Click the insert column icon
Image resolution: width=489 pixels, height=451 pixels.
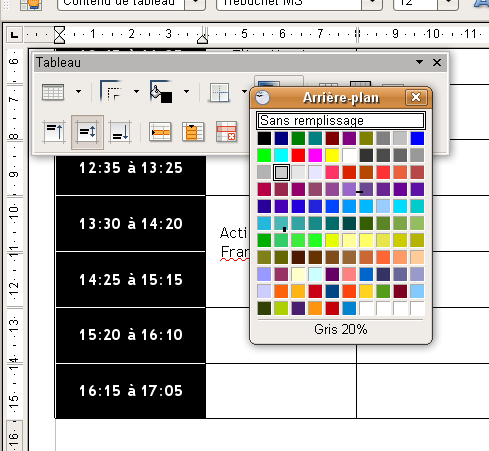pyautogui.click(x=193, y=132)
